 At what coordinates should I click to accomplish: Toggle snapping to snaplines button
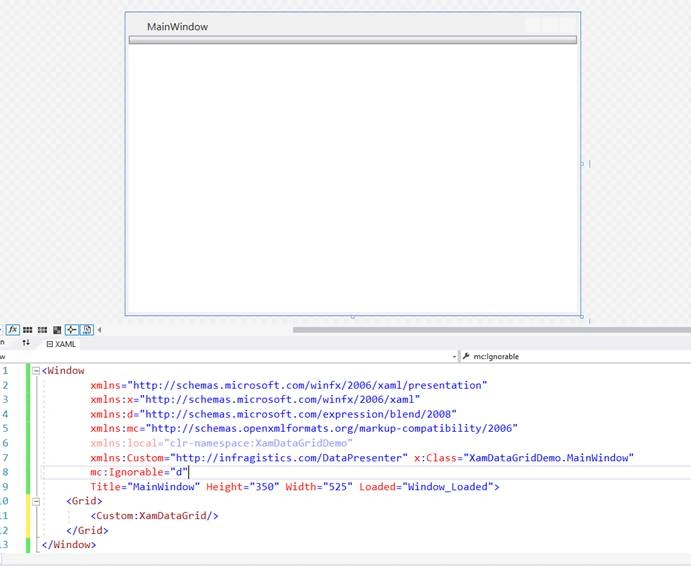coord(72,330)
